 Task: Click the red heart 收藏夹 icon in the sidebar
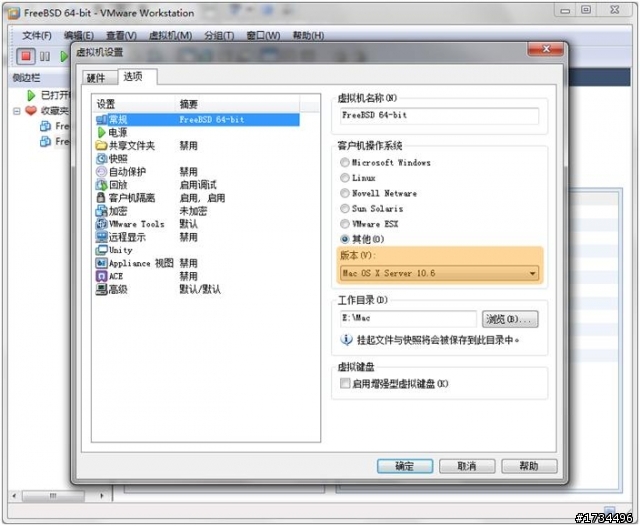pyautogui.click(x=31, y=111)
